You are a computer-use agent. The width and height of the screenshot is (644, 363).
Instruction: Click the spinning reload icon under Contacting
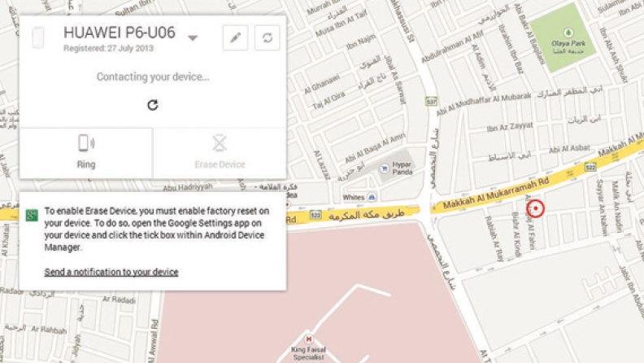[153, 105]
